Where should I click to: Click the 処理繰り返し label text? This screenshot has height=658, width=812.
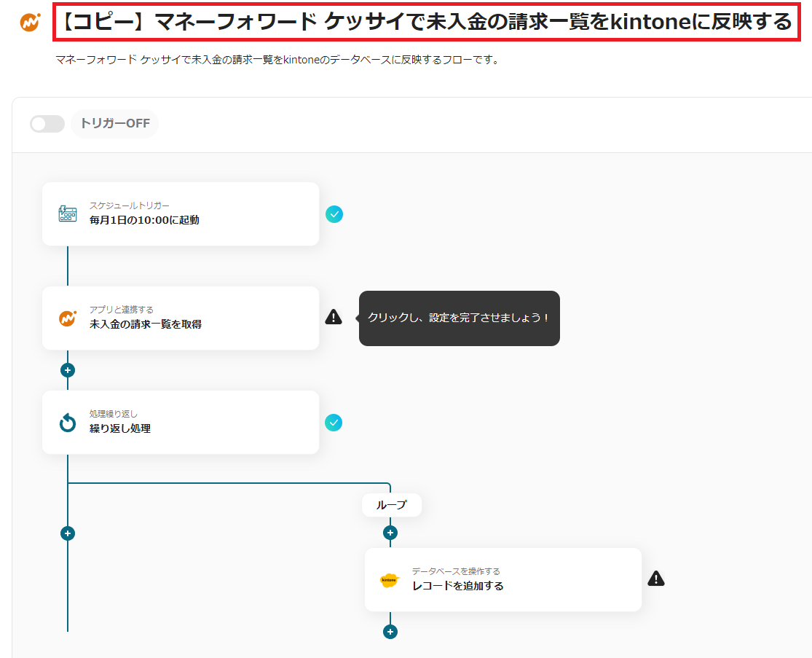(x=114, y=413)
